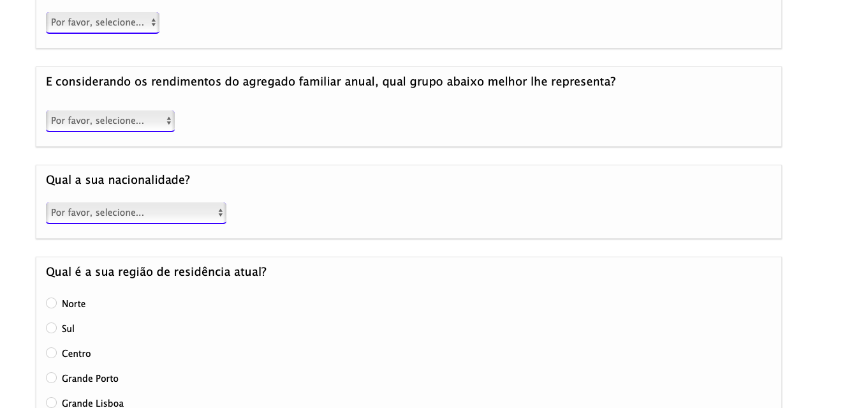Click the 'Sul' label text
Screen dimensions: 868x408
point(68,329)
